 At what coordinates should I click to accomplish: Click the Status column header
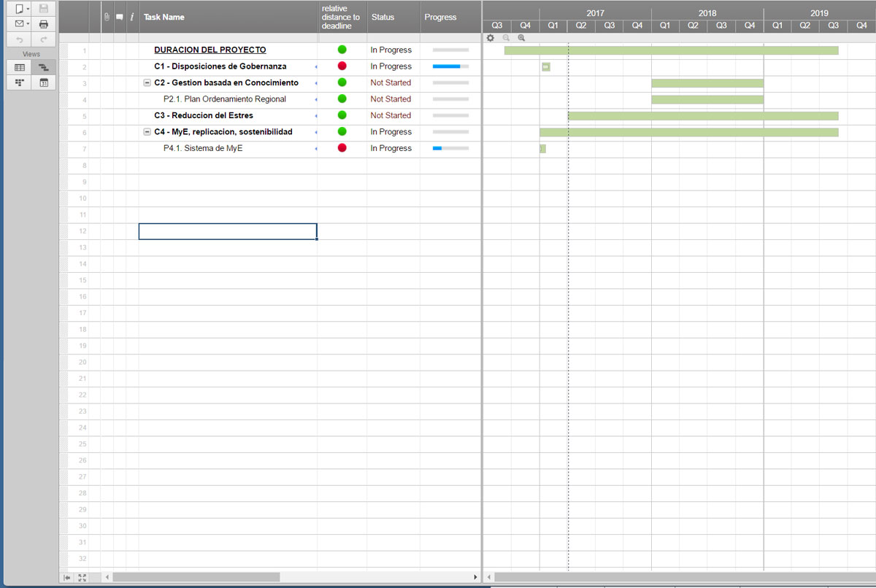pos(383,17)
